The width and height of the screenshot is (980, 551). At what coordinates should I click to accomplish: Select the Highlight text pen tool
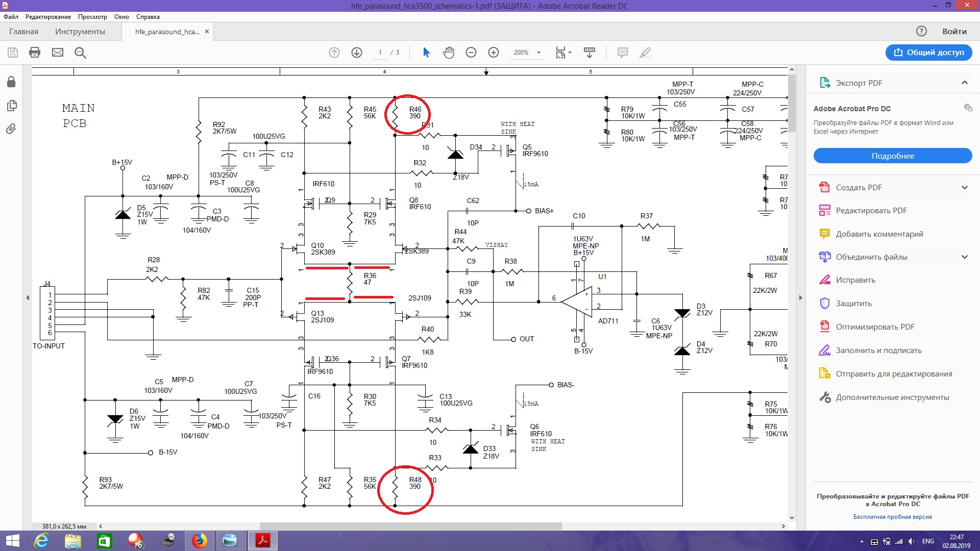tap(645, 53)
